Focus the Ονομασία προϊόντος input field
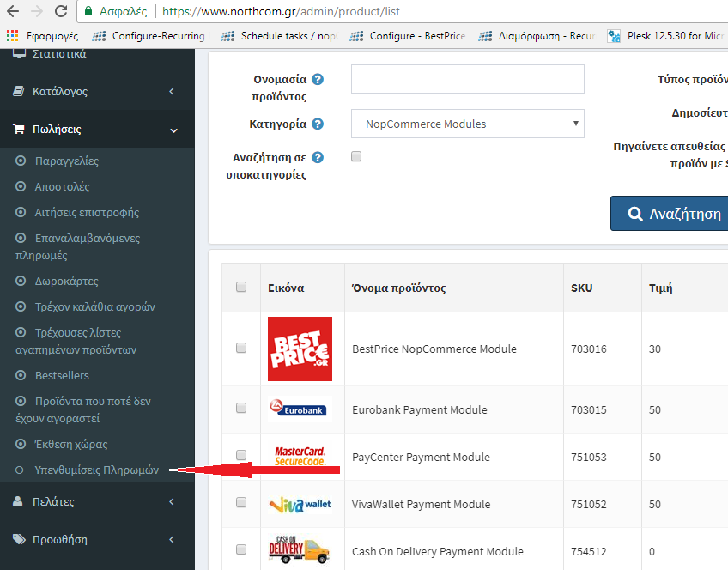728x570 pixels. coord(468,79)
